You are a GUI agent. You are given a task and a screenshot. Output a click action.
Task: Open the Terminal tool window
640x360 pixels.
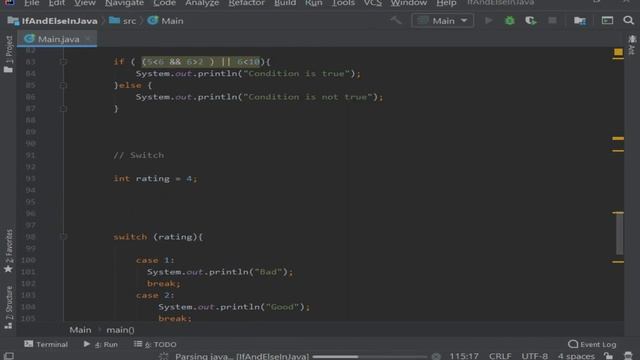[x=46, y=344]
